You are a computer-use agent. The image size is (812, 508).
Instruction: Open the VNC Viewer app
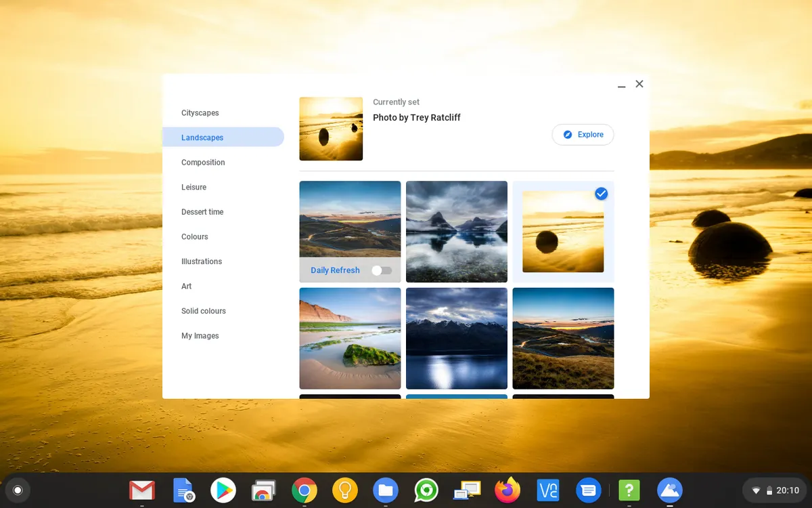547,490
